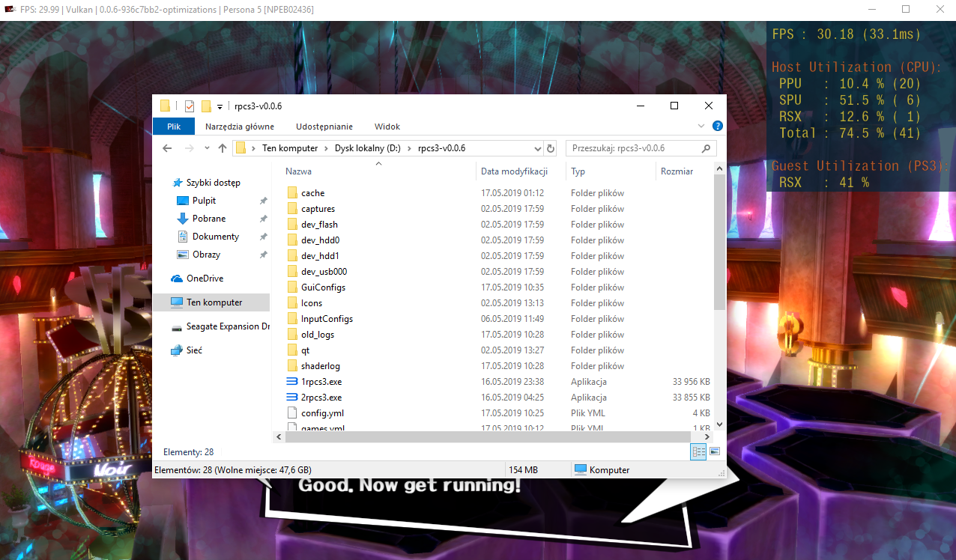Click the scroll left arrow under file list
Viewport: 956px width, 560px height.
[279, 436]
